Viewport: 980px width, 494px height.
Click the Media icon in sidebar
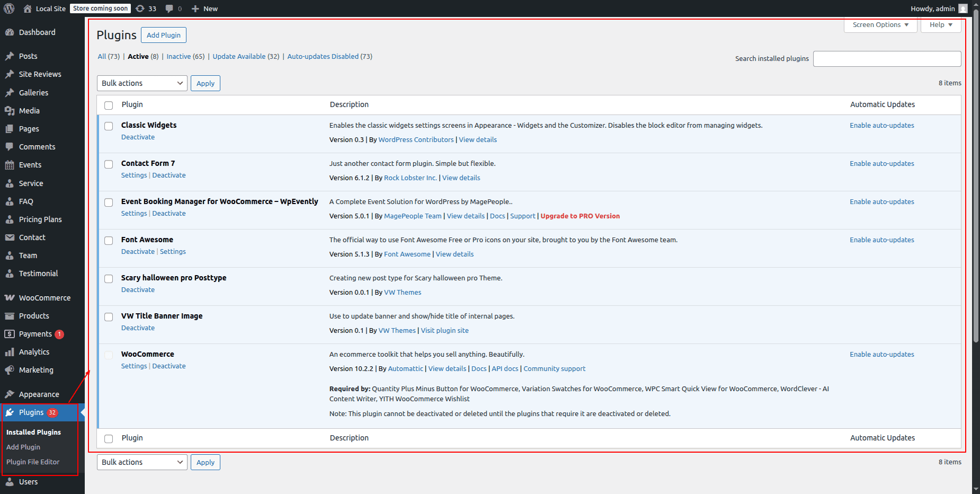point(10,111)
